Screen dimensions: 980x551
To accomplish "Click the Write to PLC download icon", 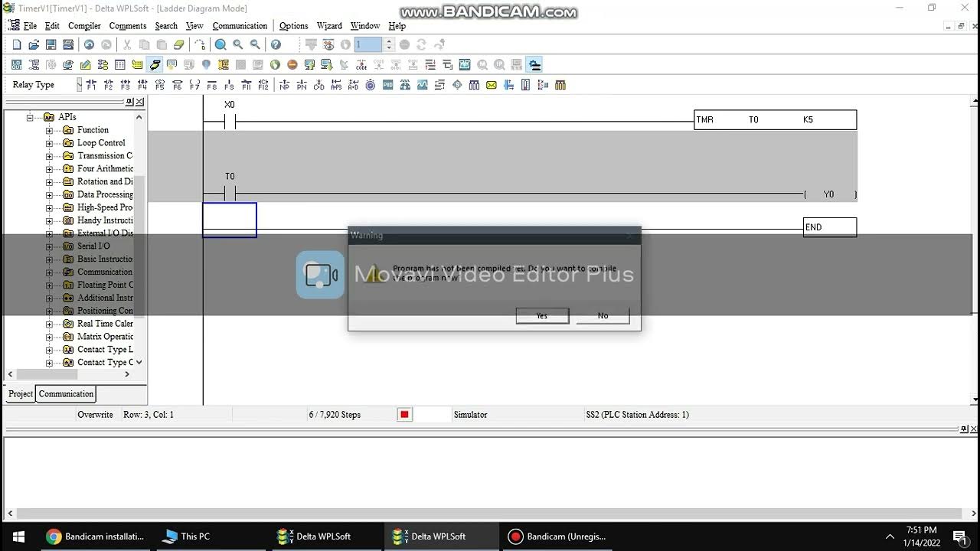I will (x=327, y=65).
